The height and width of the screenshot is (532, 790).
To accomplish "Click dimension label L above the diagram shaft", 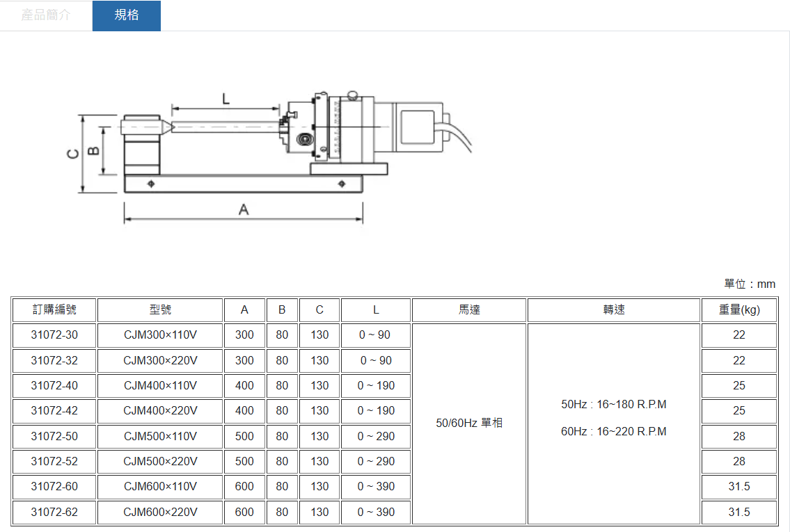I will 226,99.
